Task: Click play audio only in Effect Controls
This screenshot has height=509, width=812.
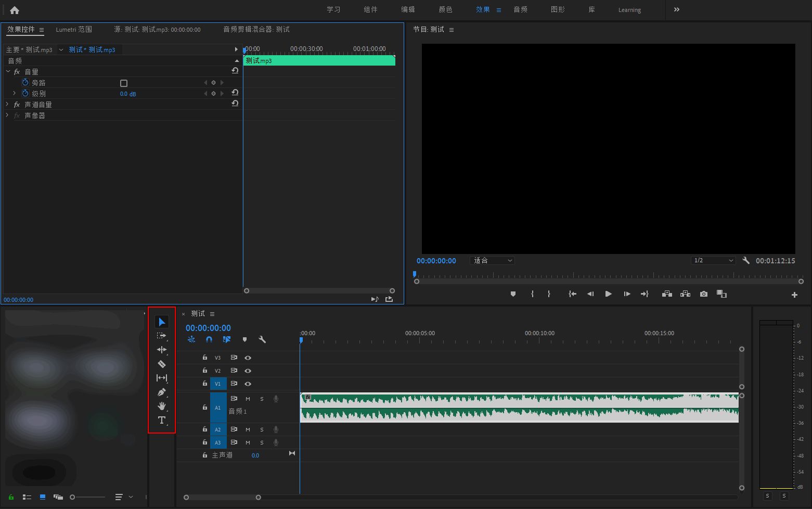Action: click(x=375, y=299)
